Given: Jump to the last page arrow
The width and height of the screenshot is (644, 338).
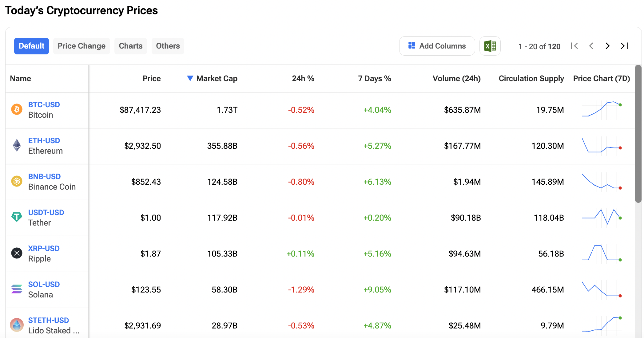Looking at the screenshot, I should [x=624, y=46].
